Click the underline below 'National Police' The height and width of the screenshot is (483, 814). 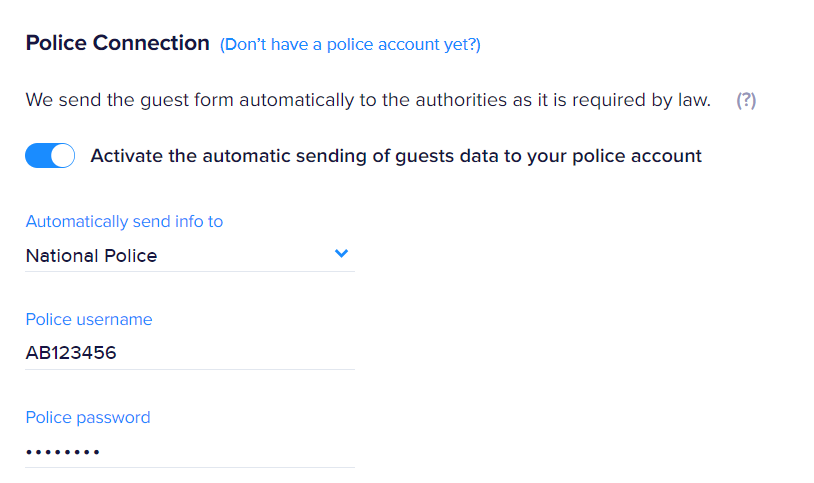point(190,271)
